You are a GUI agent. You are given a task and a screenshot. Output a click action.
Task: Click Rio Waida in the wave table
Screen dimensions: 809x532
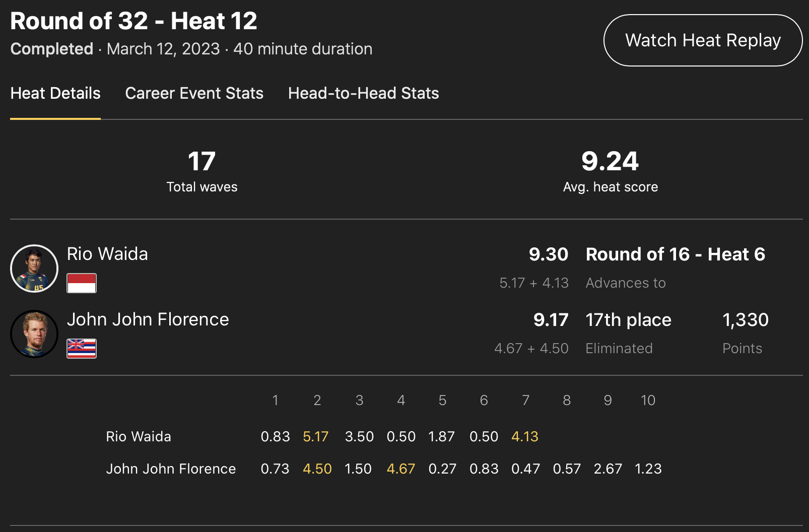tap(139, 436)
